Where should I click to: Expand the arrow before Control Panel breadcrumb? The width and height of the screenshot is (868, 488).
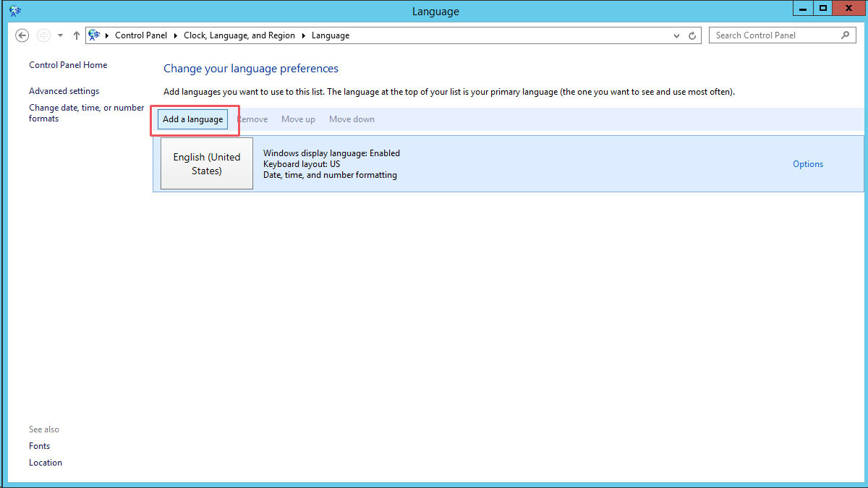tap(107, 35)
